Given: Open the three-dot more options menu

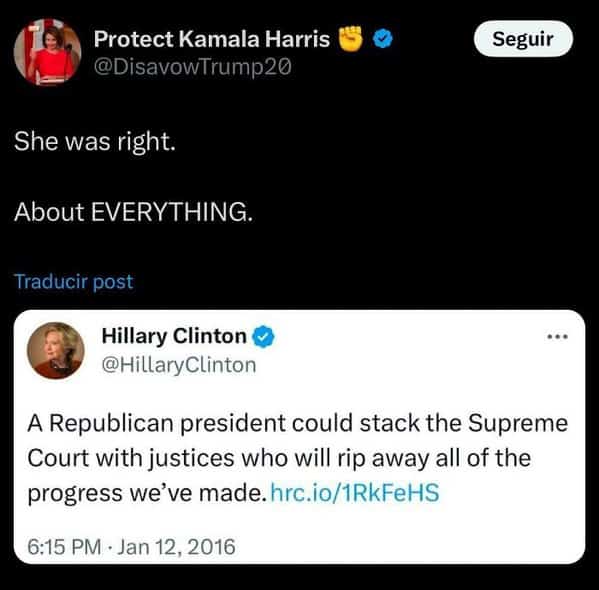Looking at the screenshot, I should tap(557, 337).
